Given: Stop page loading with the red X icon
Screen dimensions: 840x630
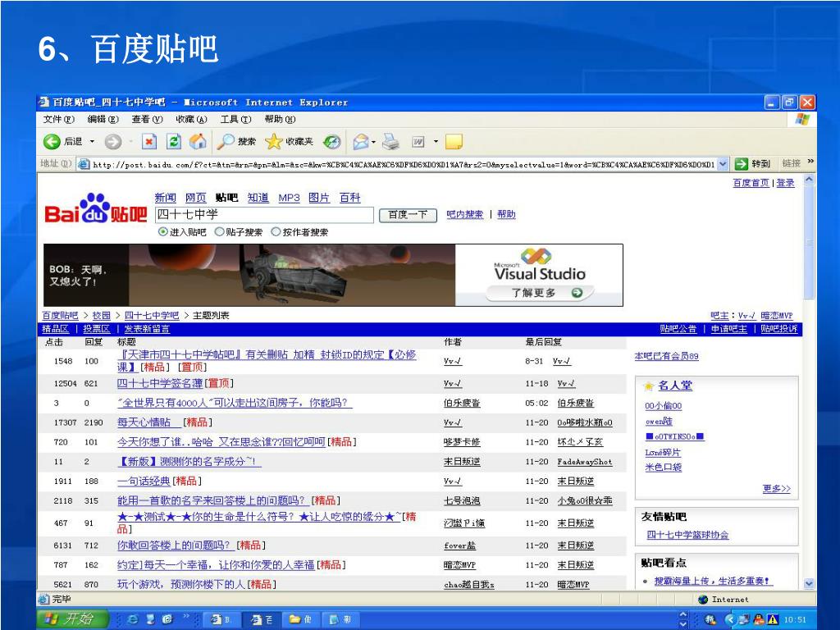Looking at the screenshot, I should [149, 141].
